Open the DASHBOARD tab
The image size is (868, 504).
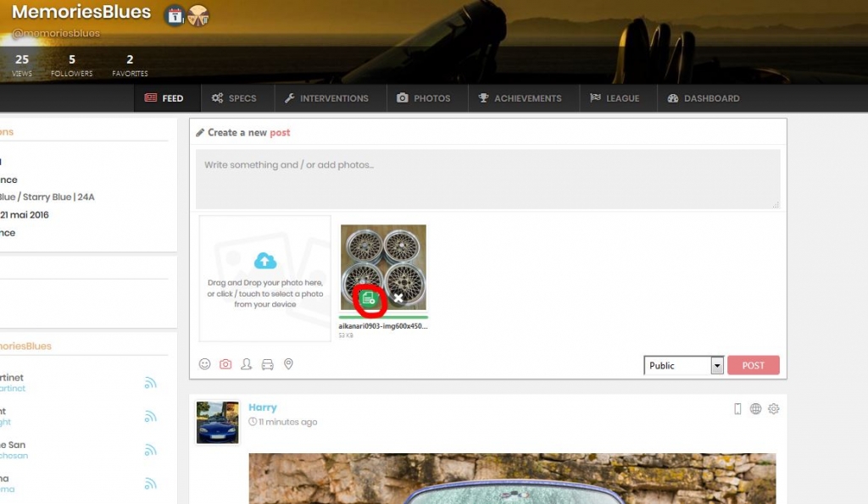click(x=704, y=98)
